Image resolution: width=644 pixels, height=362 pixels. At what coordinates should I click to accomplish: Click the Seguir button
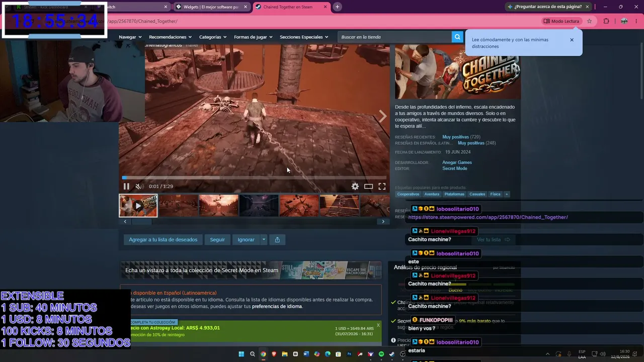click(x=217, y=240)
